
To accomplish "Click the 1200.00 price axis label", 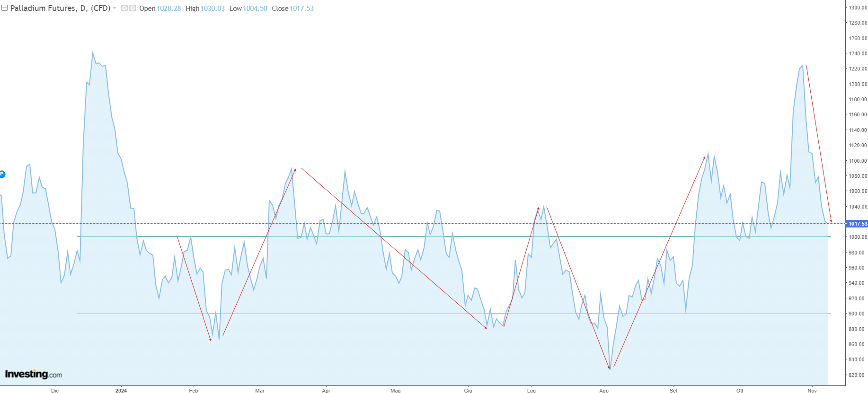I will coord(858,84).
